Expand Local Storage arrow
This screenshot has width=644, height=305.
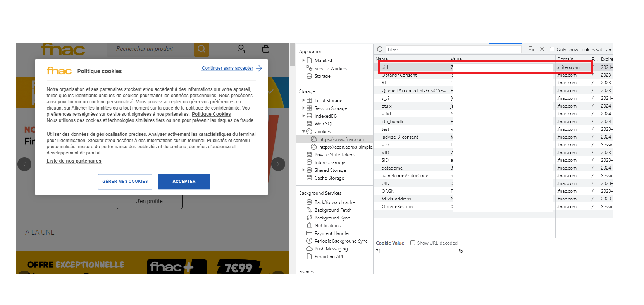click(x=303, y=100)
